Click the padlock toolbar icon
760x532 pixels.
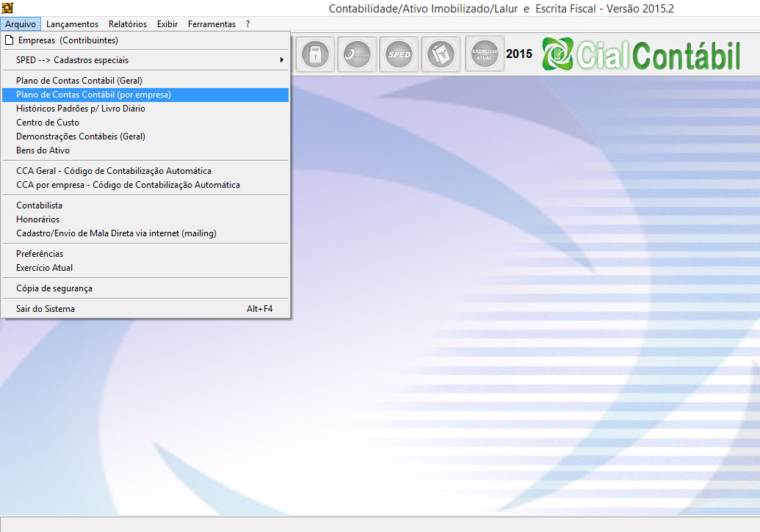tap(316, 54)
